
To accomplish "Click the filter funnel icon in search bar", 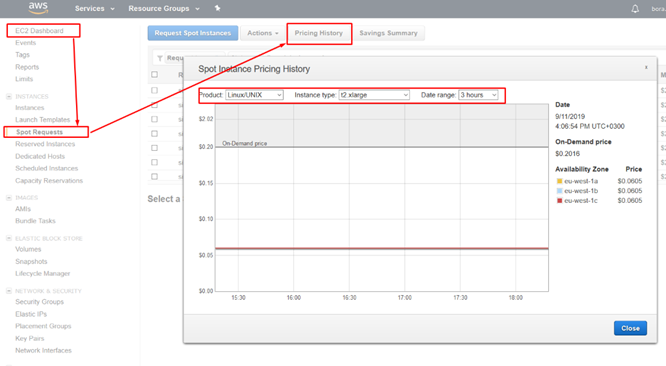I will [x=160, y=58].
